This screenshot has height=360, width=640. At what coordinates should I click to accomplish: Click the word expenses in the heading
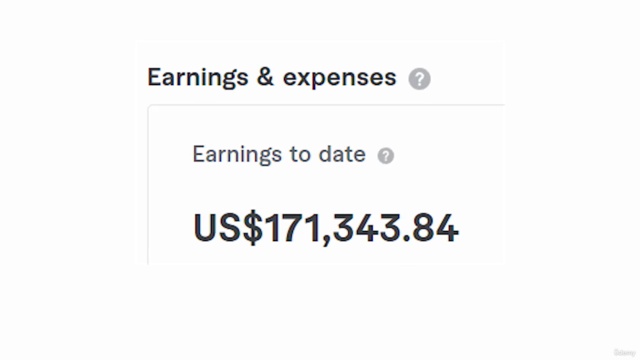pos(339,78)
